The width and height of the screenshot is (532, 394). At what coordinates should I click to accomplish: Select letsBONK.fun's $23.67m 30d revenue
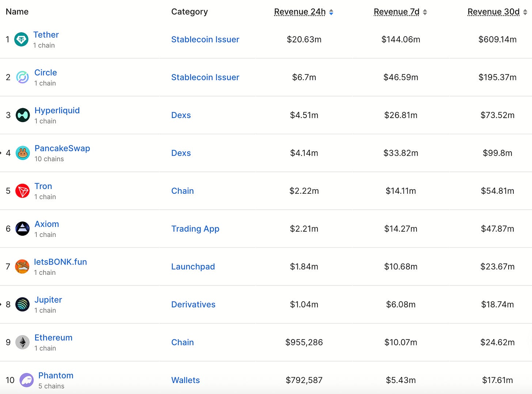pyautogui.click(x=498, y=266)
